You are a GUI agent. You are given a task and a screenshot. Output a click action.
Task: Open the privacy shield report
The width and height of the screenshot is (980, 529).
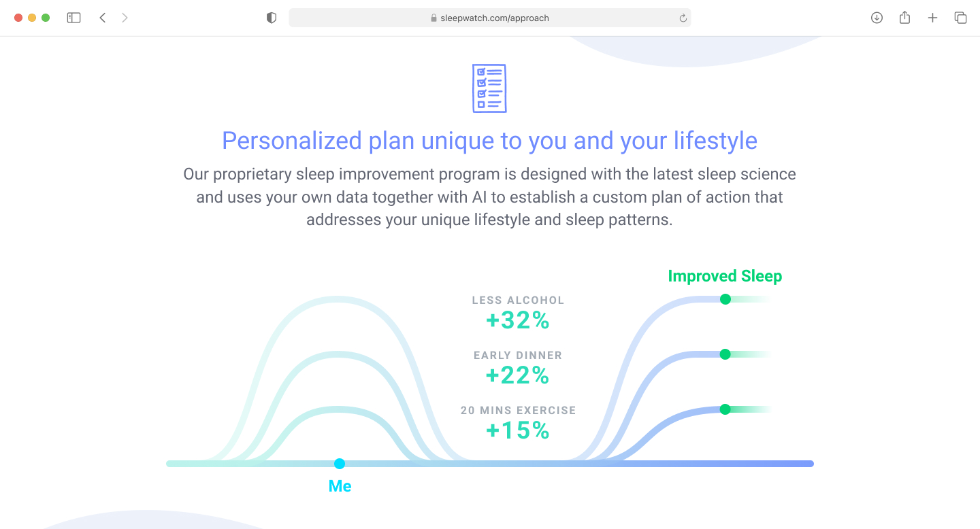click(272, 18)
